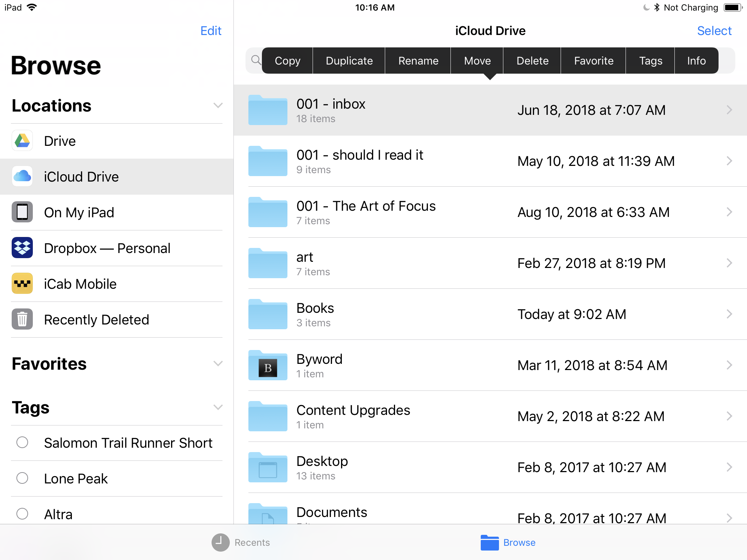Open the Recently Deleted trash icon
Image resolution: width=747 pixels, height=560 pixels.
[22, 319]
